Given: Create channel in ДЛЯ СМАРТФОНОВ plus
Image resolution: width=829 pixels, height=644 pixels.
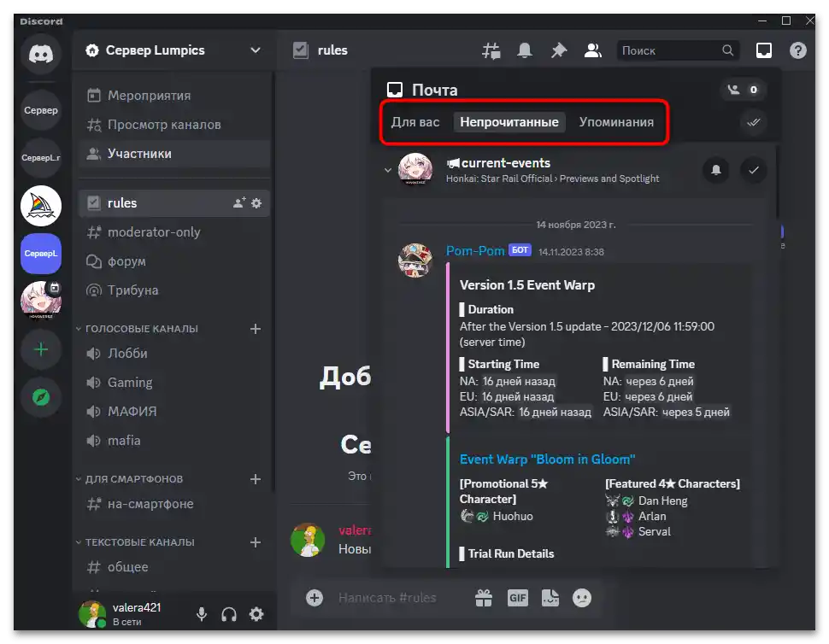Looking at the screenshot, I should (256, 478).
